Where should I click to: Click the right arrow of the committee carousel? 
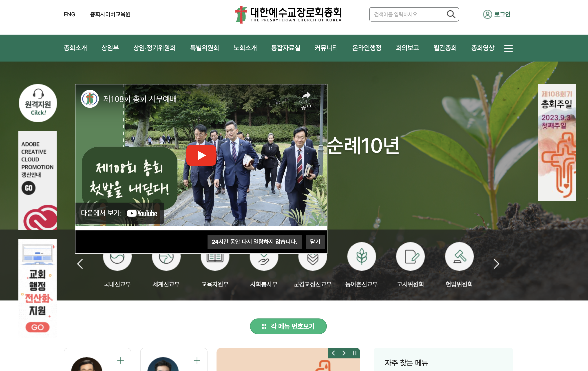click(x=497, y=264)
